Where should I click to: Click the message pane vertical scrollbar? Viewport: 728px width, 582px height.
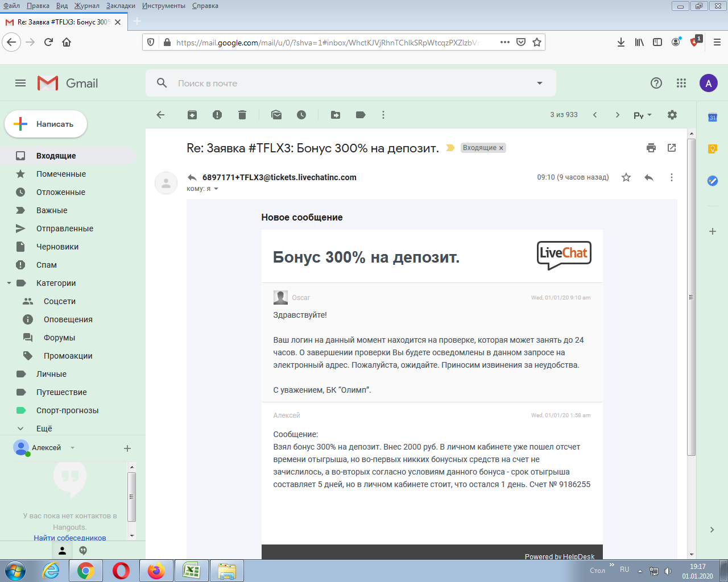[x=692, y=297]
